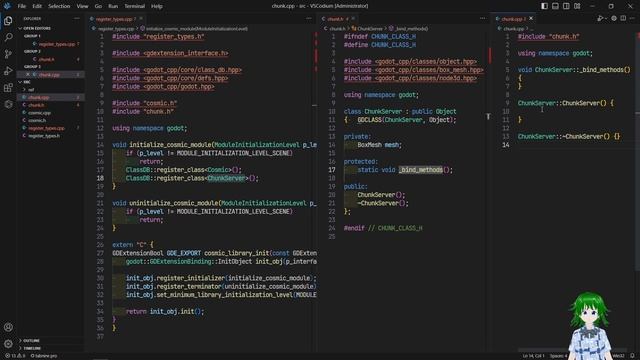Open notifications bell in status bar
Screen dimensions: 640x360
(x=632, y=356)
